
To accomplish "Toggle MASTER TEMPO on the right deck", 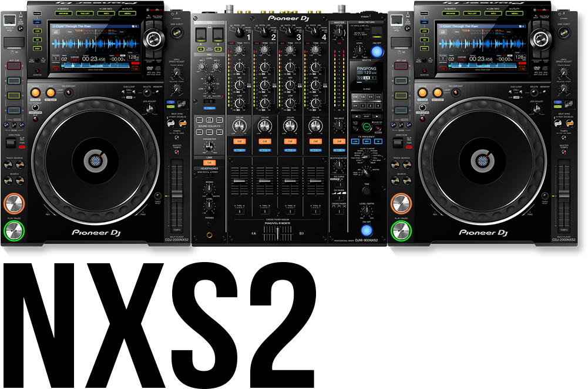I will (564, 152).
